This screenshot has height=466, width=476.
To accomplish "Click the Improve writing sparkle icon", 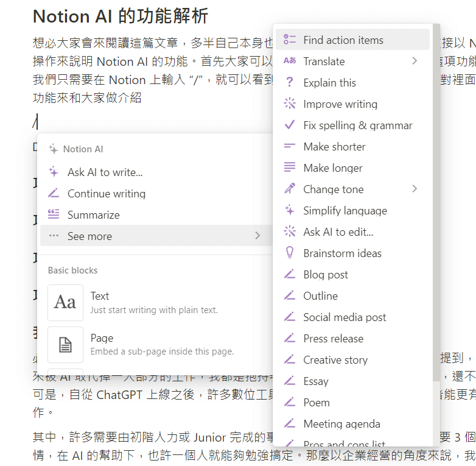I will pos(290,104).
